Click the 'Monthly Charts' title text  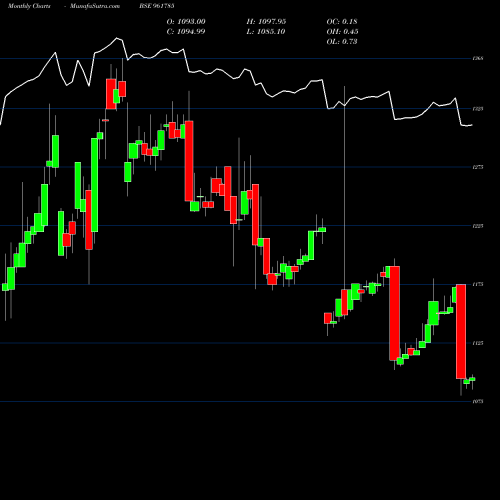coord(29,6)
